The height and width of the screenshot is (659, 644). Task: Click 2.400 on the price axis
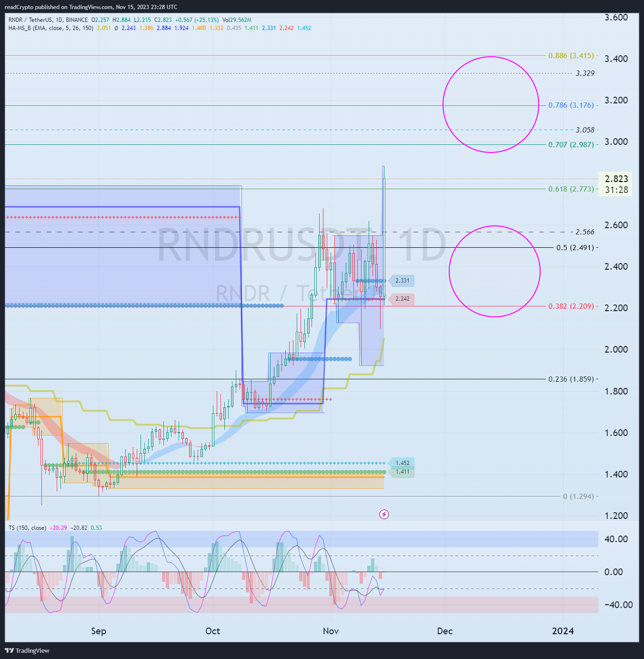pyautogui.click(x=616, y=266)
